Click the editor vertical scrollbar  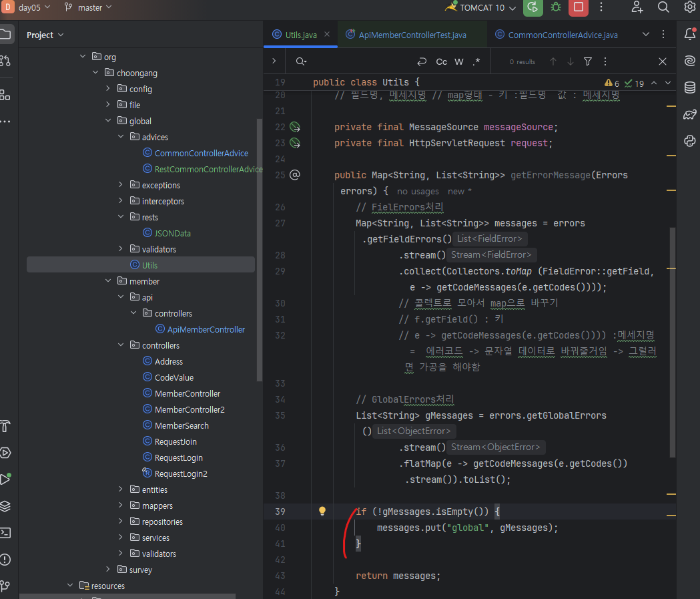pyautogui.click(x=673, y=342)
